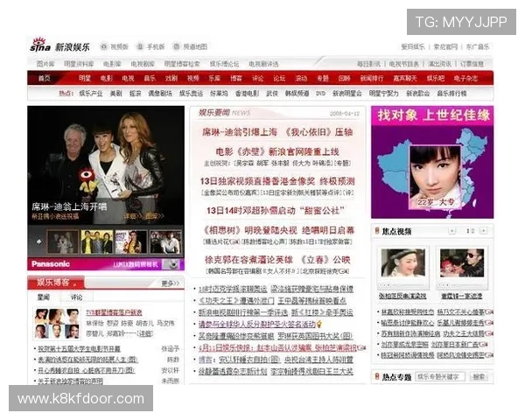
Task: Open hot topic 音乐排行榜
Action: pos(451,94)
